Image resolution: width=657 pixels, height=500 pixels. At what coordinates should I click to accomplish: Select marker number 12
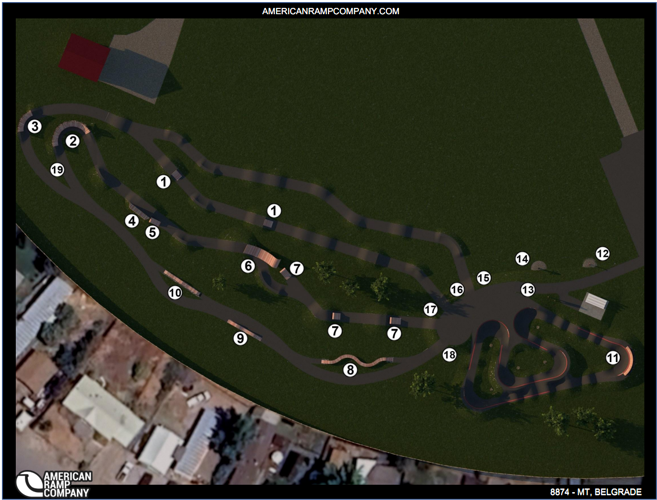pyautogui.click(x=602, y=254)
